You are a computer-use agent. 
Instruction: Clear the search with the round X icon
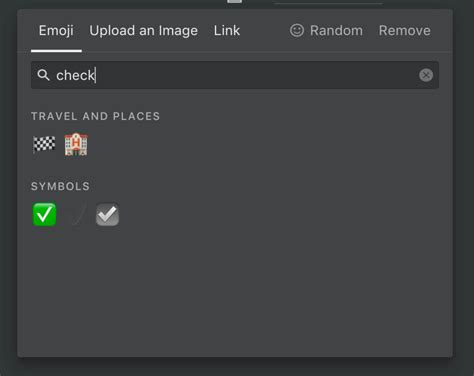[x=426, y=75]
